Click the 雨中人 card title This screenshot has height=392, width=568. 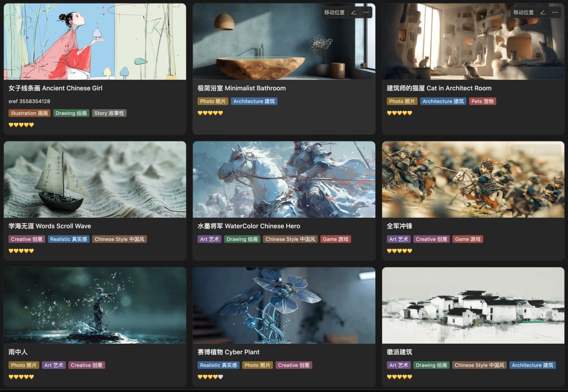point(18,352)
